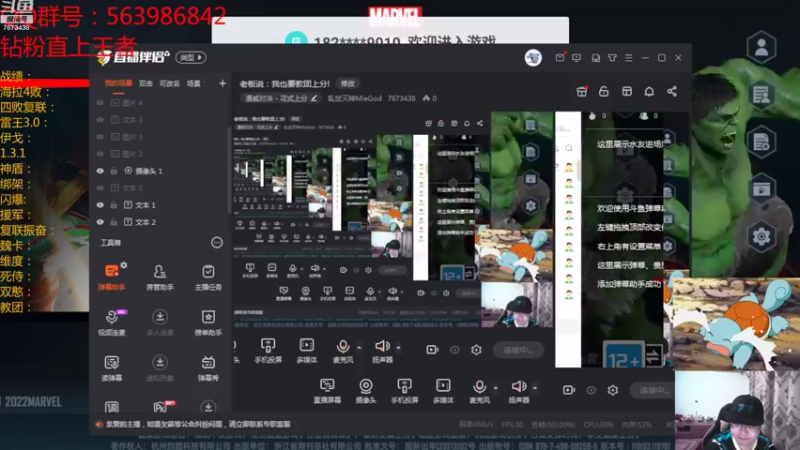Open the 类型 type dropdown in title bar

click(191, 58)
